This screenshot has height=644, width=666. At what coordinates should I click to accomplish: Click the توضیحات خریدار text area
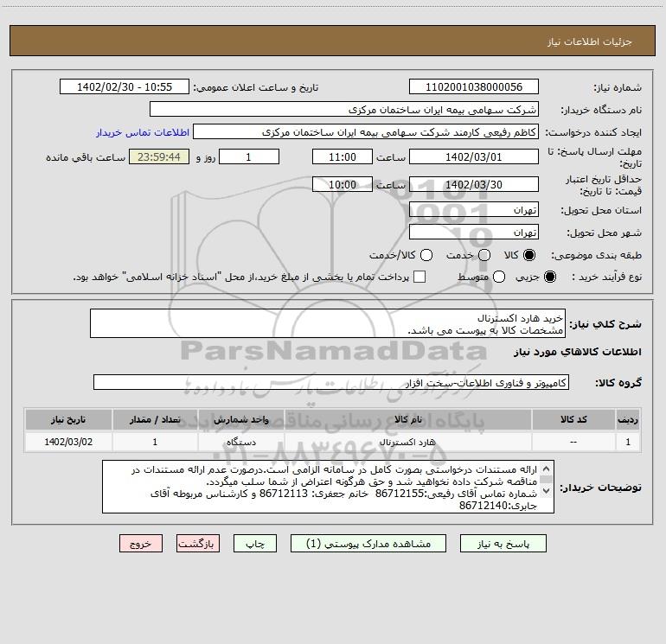[x=328, y=487]
